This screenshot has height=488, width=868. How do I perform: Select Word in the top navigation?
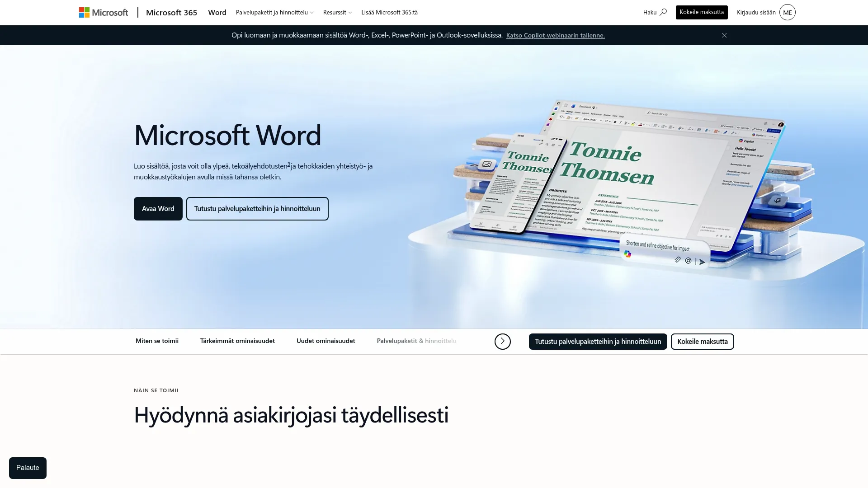(217, 13)
